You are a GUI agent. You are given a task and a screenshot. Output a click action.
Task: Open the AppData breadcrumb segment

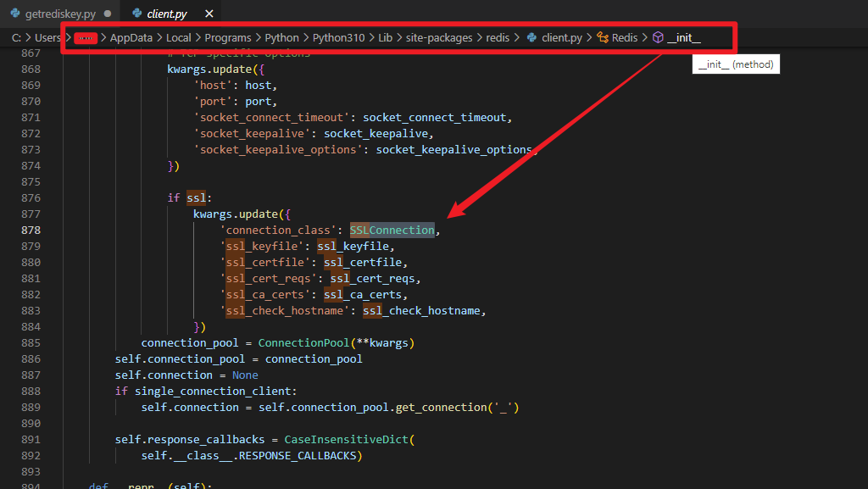131,37
